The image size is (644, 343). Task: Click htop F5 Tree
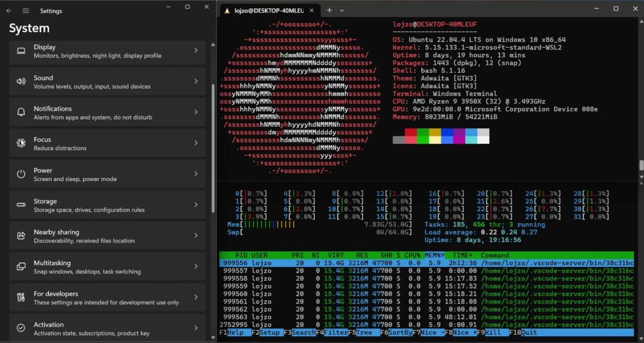click(x=364, y=332)
